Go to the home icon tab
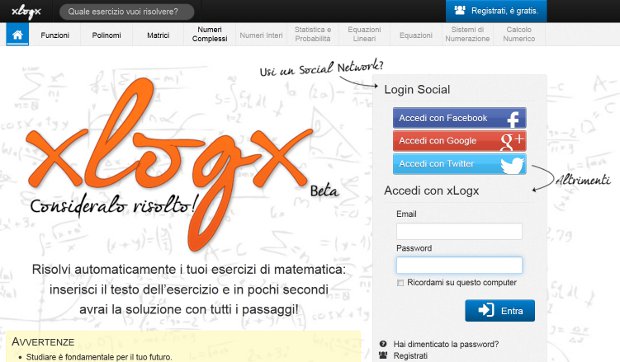Image resolution: width=620 pixels, height=362 pixels. pos(17,35)
